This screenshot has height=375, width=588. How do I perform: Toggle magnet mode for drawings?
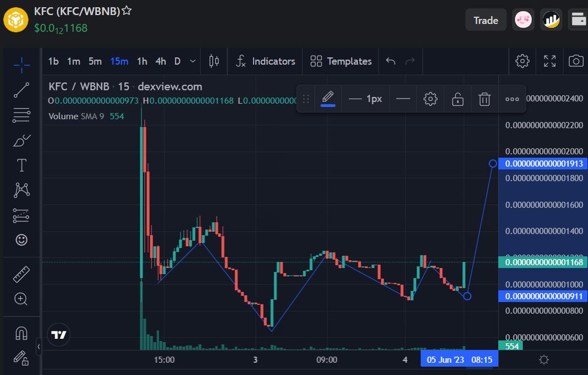21,333
